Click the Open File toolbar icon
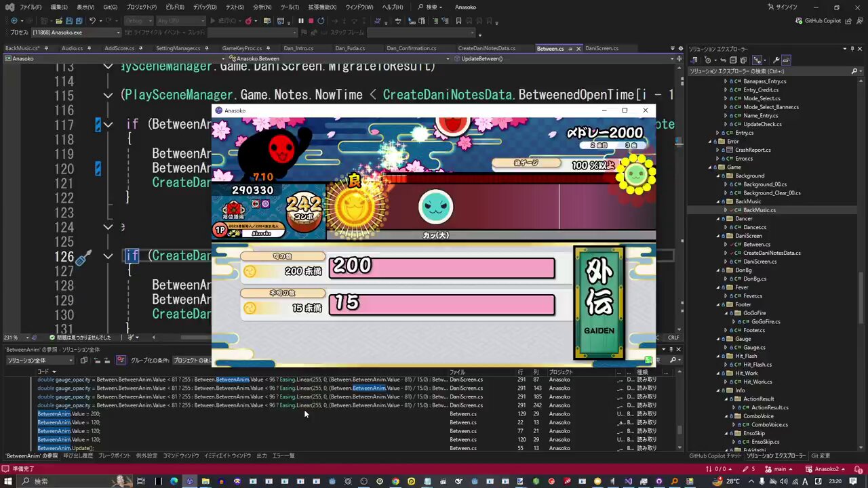The image size is (868, 488). coord(60,21)
